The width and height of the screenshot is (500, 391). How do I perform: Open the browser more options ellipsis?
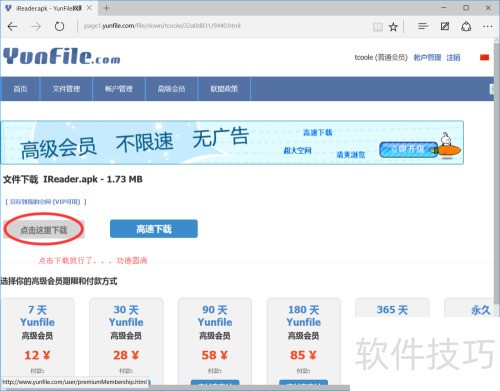pos(487,26)
